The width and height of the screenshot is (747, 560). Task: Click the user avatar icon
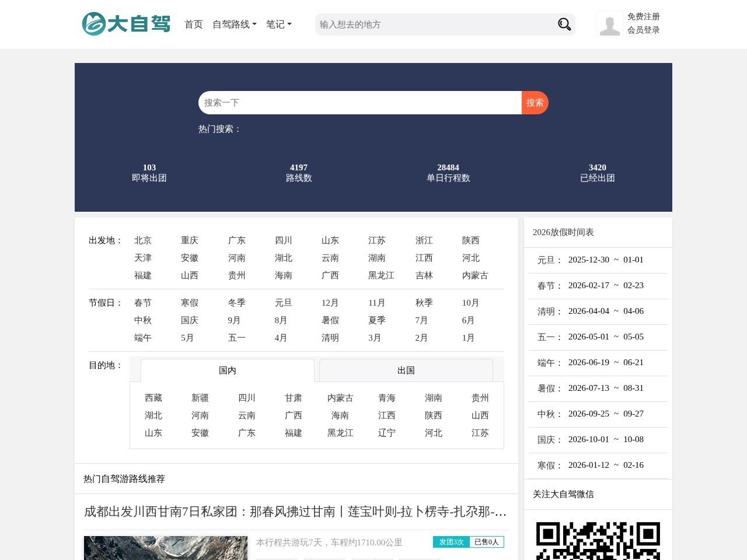click(x=609, y=24)
